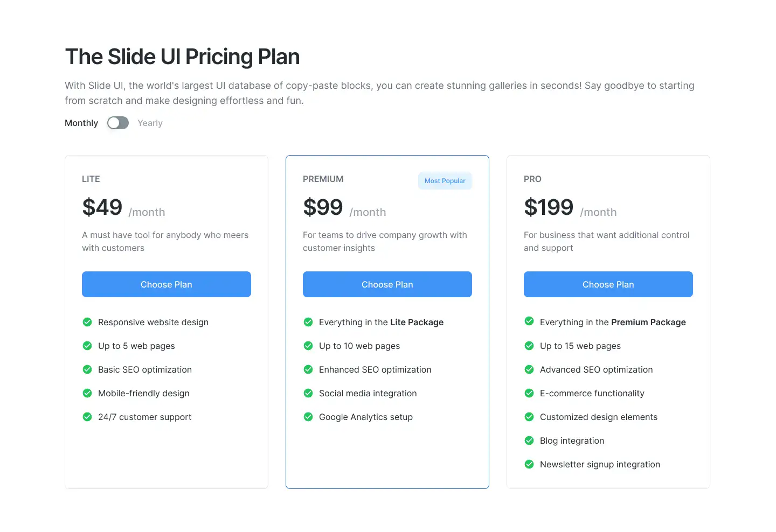Click checkmark icon beside Up to 5 web pages
The image size is (776, 532).
point(87,346)
